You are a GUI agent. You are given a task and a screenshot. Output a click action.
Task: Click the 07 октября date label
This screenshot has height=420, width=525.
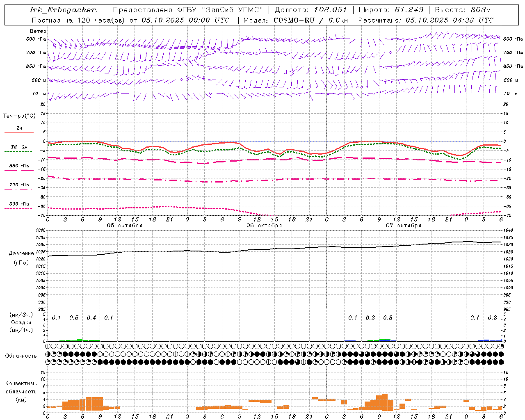pyautogui.click(x=404, y=226)
